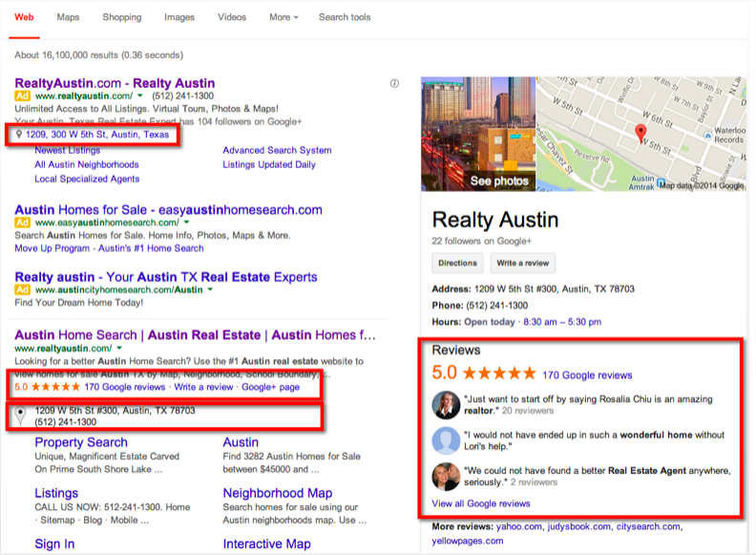Image resolution: width=756 pixels, height=555 pixels.
Task: Click the location pin before 1209, 300 W 5th St
Action: pos(19,135)
